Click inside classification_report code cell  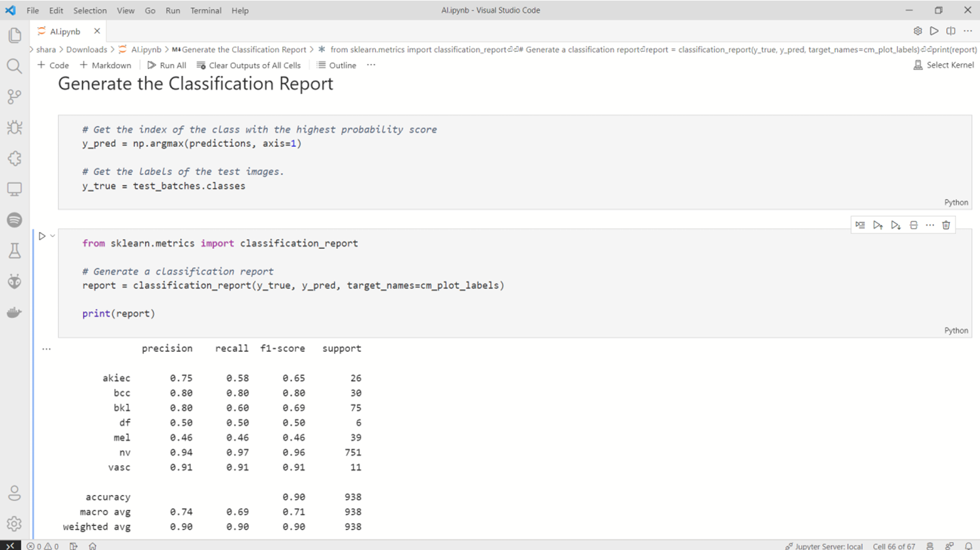click(515, 282)
